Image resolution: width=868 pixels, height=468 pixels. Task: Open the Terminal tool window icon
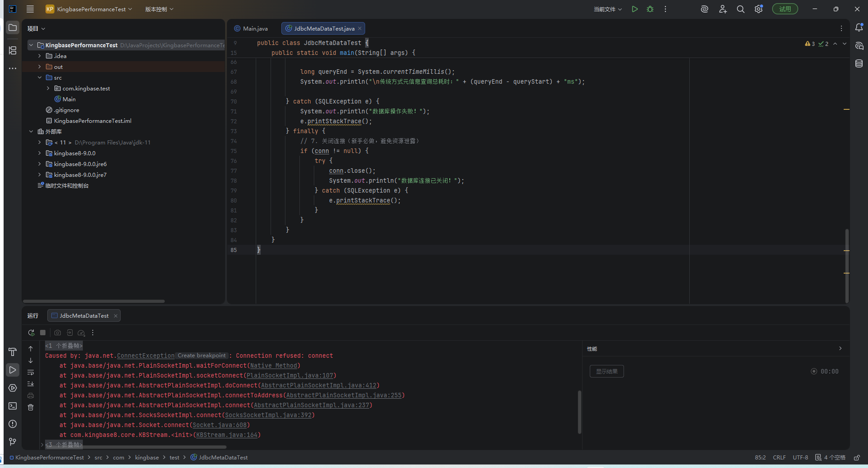coord(13,406)
